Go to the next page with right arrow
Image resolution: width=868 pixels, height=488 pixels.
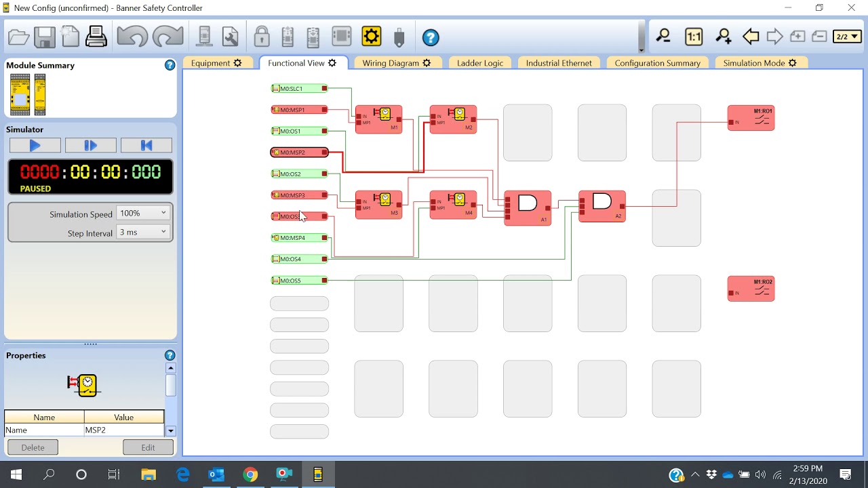pyautogui.click(x=774, y=37)
